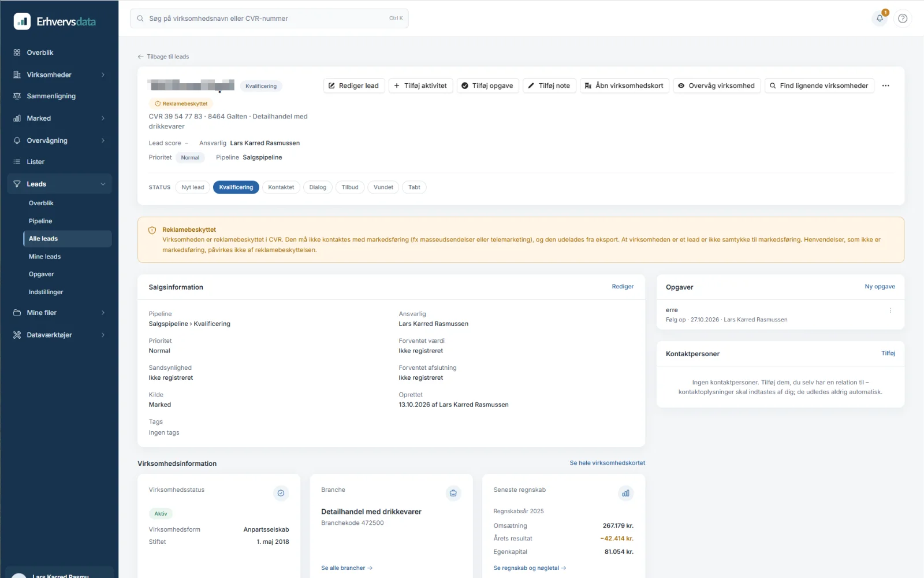The width and height of the screenshot is (924, 578).
Task: Open Pipeline under Leads
Action: click(40, 221)
